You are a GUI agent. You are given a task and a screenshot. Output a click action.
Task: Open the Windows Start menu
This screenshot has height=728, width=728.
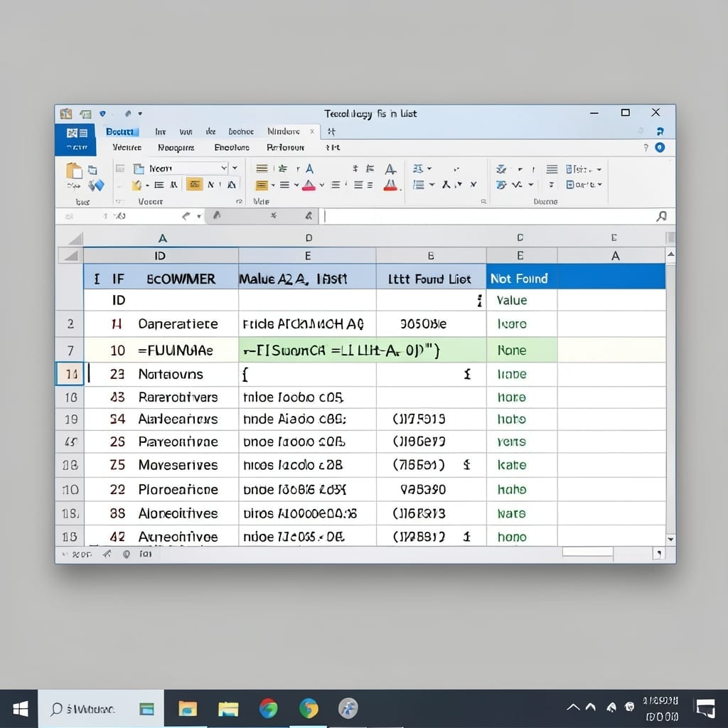click(19, 709)
